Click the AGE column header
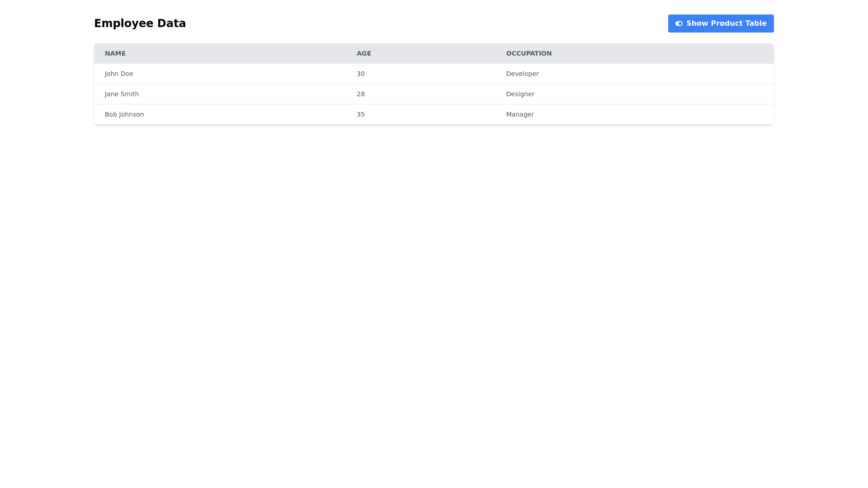The image size is (868, 488). tap(363, 53)
